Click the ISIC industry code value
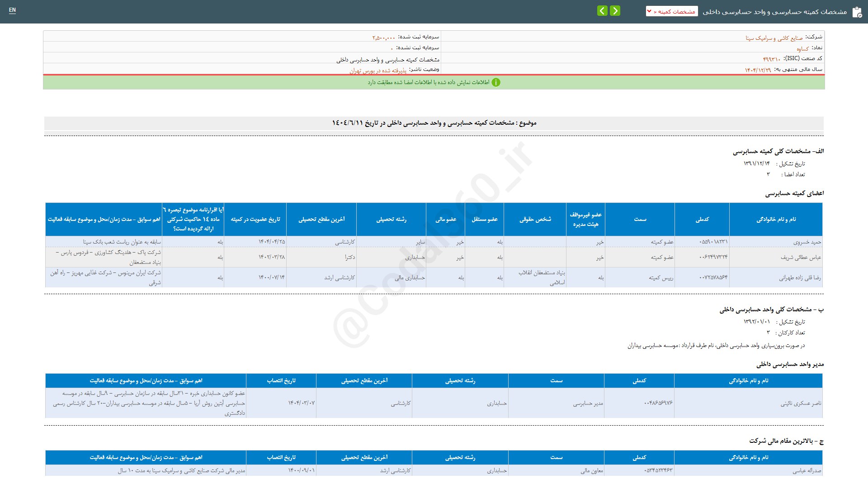868x488 pixels. [771, 59]
